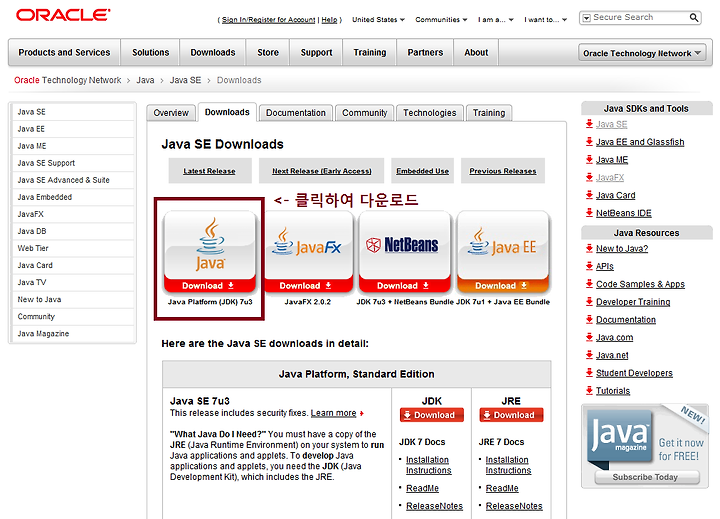Click the NetBeans bundle download tile
Viewport: 720px width, 519px height.
405,252
